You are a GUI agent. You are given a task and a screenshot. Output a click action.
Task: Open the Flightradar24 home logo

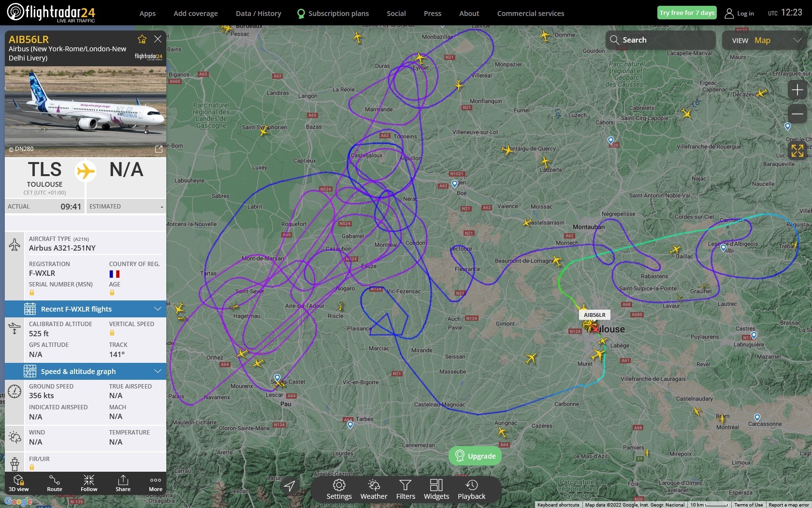tap(51, 13)
